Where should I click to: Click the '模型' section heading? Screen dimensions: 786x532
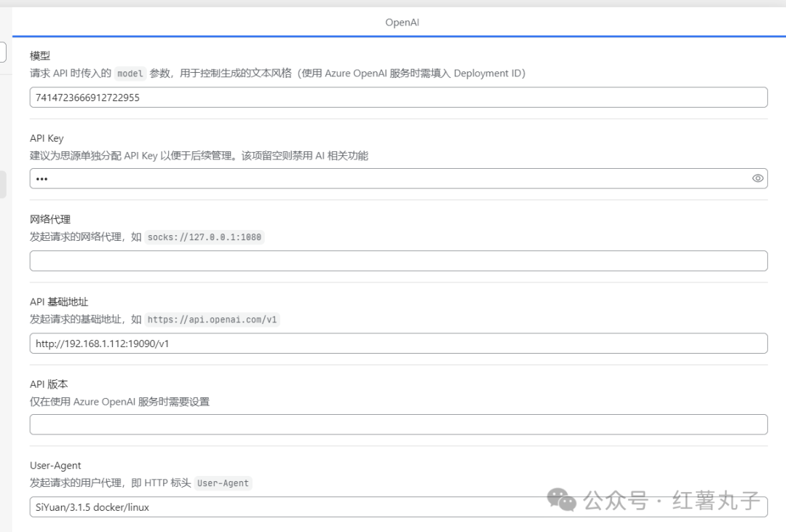40,55
